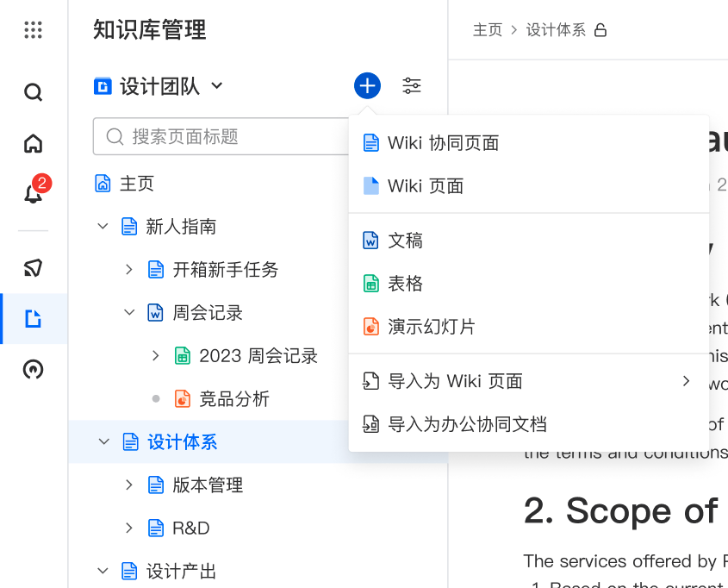This screenshot has height=588, width=728.
Task: Create a new 文稿 document
Action: pos(529,241)
